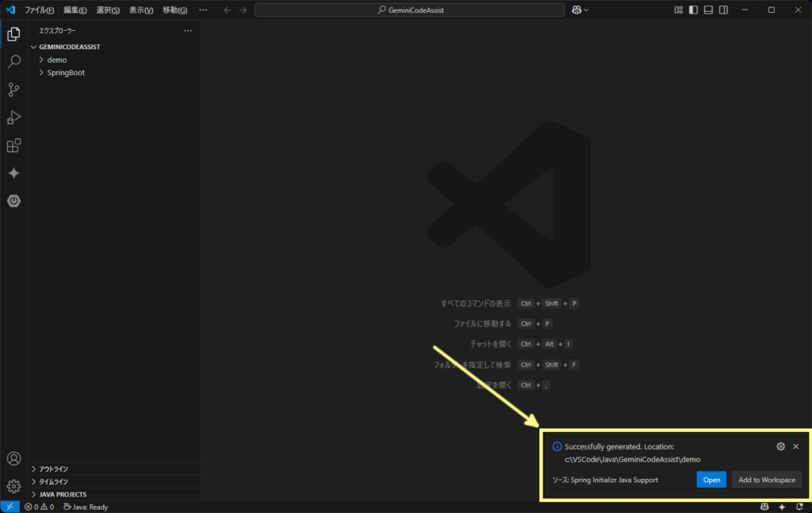Click the Add to Workspace button
Image resolution: width=812 pixels, height=513 pixels.
(x=767, y=480)
